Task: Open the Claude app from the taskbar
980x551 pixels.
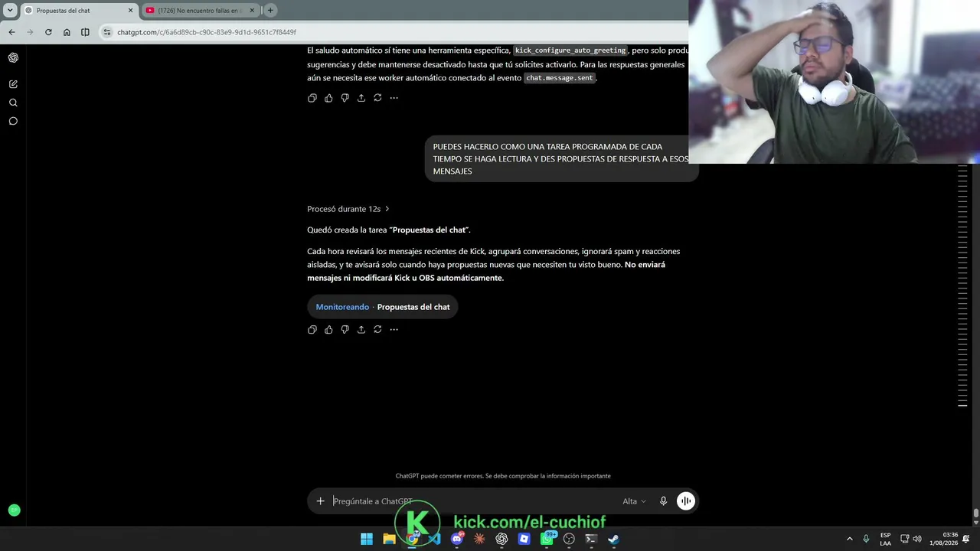Action: (479, 539)
